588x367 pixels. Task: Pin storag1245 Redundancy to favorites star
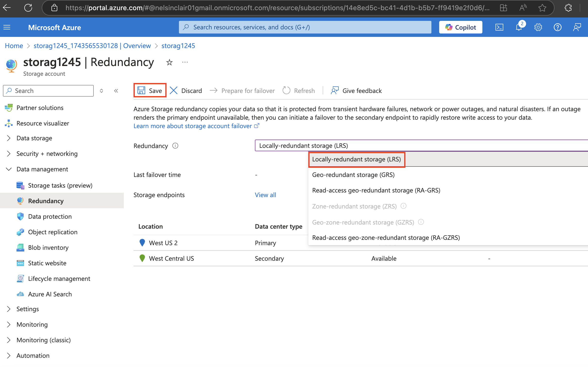pos(169,62)
